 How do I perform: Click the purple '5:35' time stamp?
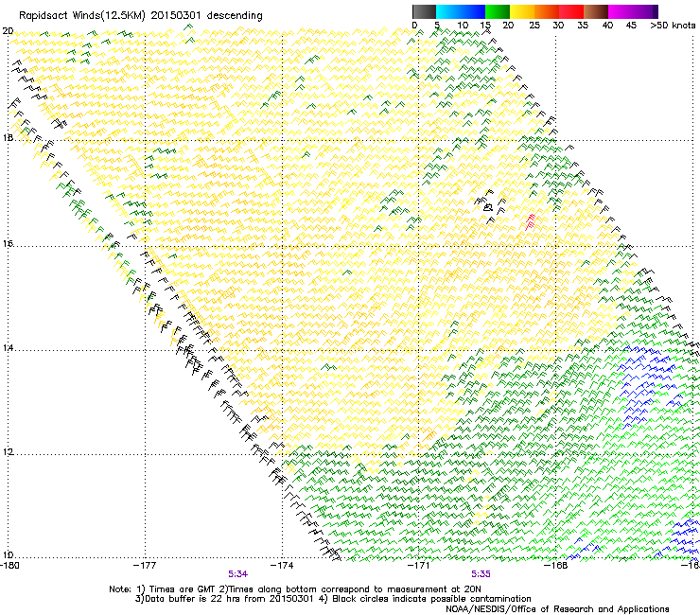[481, 574]
